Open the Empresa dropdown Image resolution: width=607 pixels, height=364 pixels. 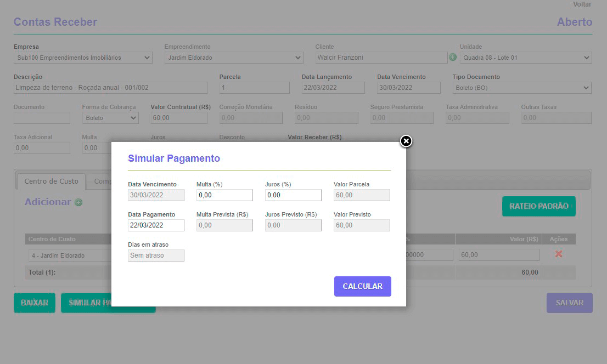pos(83,58)
